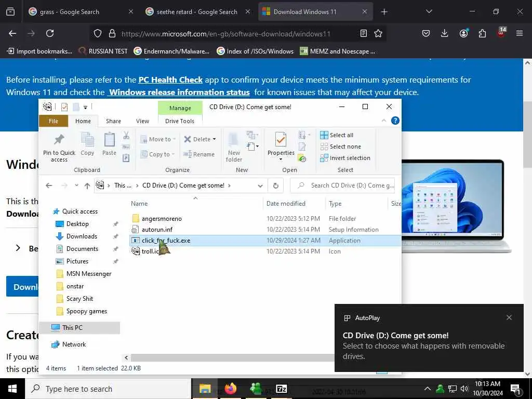The height and width of the screenshot is (399, 532).
Task: Open the Windows Start menu
Action: point(12,389)
